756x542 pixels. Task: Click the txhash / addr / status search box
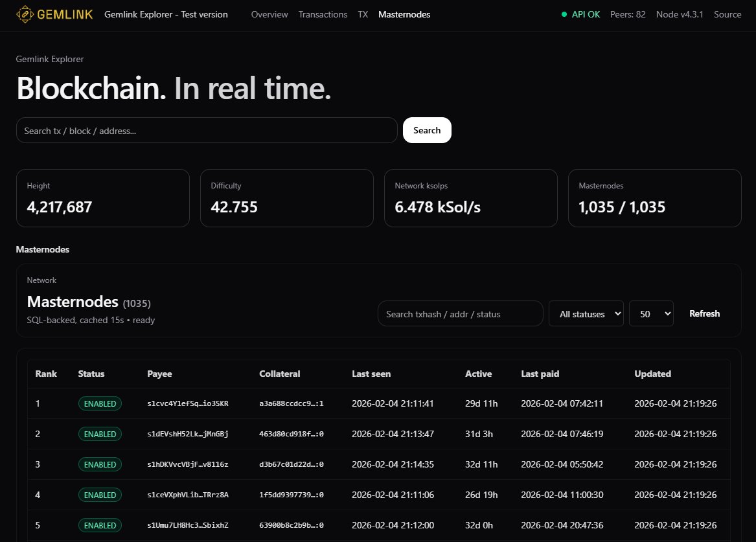click(x=460, y=313)
